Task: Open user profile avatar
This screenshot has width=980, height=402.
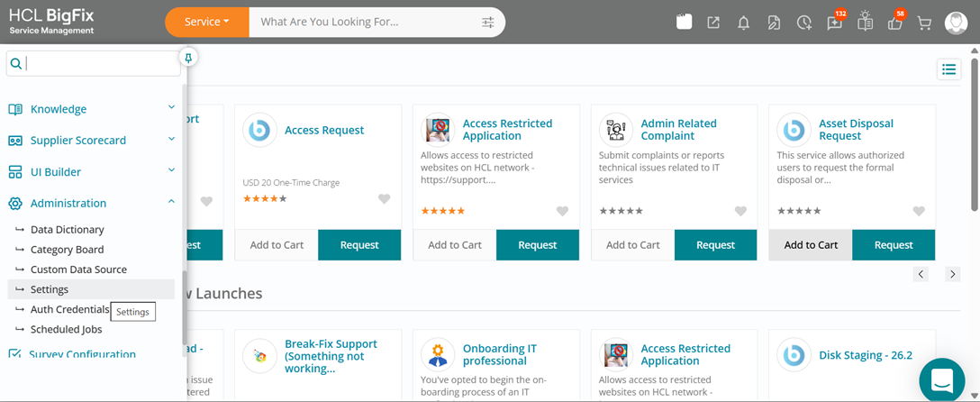Action: [x=956, y=23]
